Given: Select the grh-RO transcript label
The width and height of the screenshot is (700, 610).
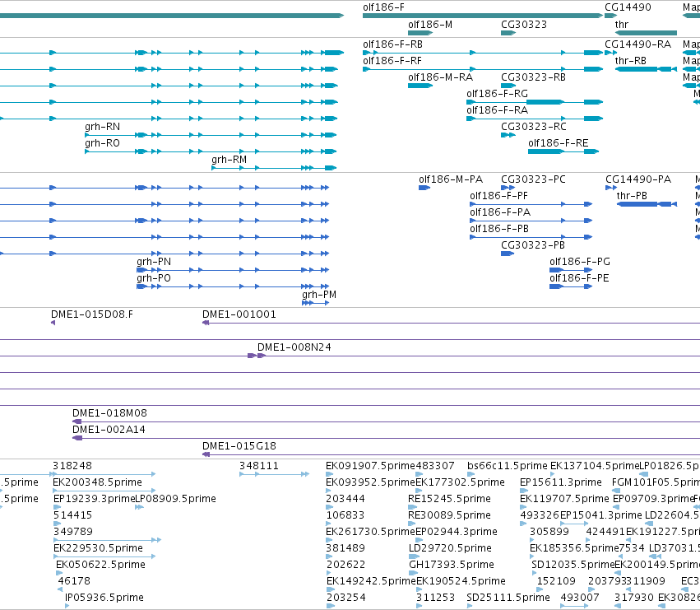Looking at the screenshot, I should [102, 143].
